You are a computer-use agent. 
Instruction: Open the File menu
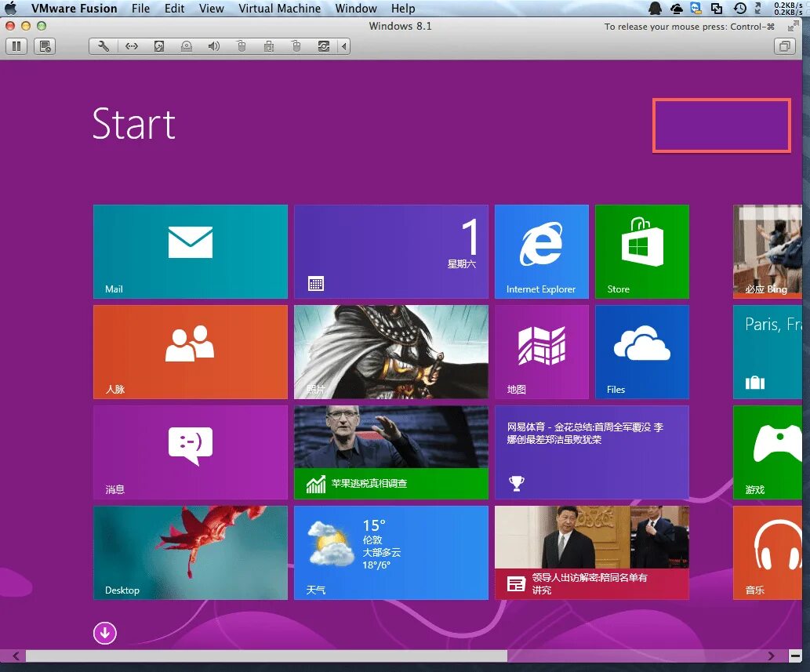click(140, 9)
